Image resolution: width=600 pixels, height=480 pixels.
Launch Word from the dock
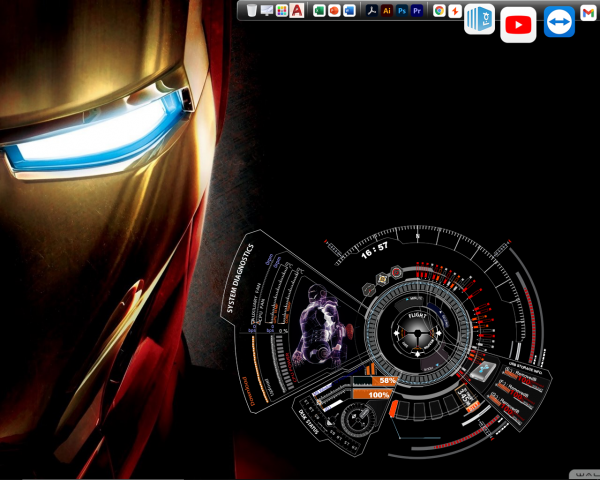[x=349, y=11]
